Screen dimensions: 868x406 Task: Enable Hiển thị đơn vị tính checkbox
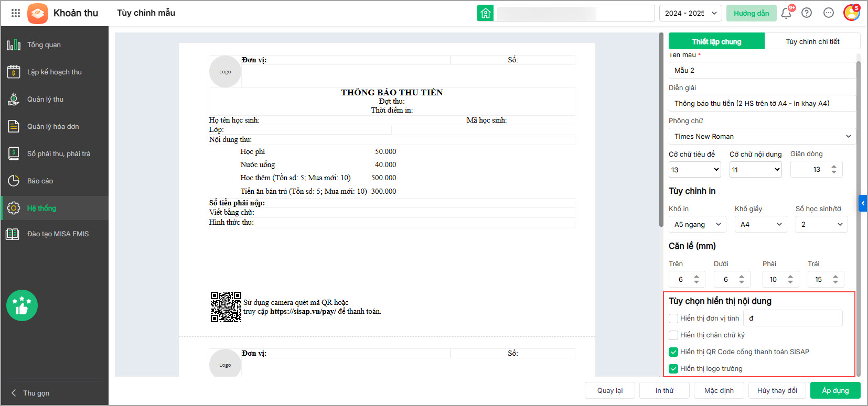[x=673, y=319]
